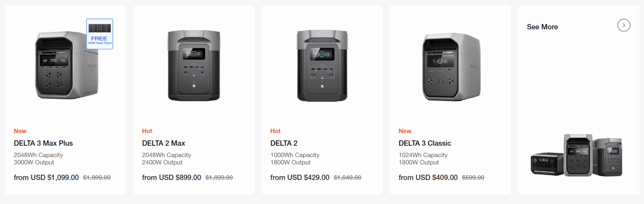Select the DELTA 2 product title
Screen dimensions: 644x204
284,143
